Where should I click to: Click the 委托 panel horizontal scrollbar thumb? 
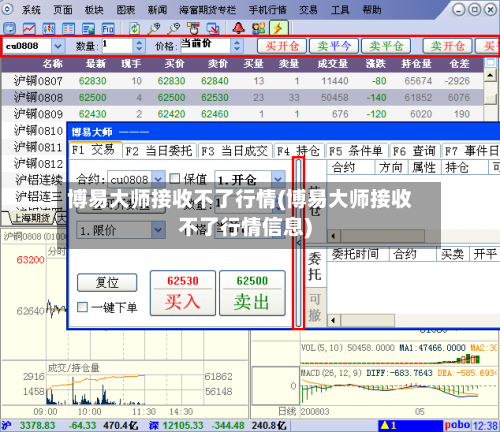(x=367, y=321)
